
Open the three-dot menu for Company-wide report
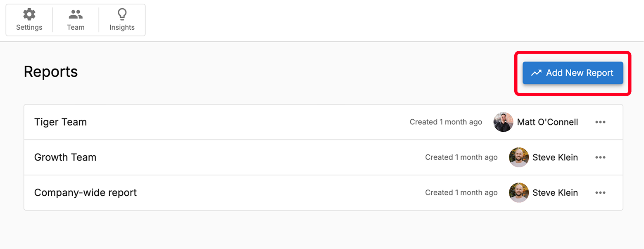[600, 192]
